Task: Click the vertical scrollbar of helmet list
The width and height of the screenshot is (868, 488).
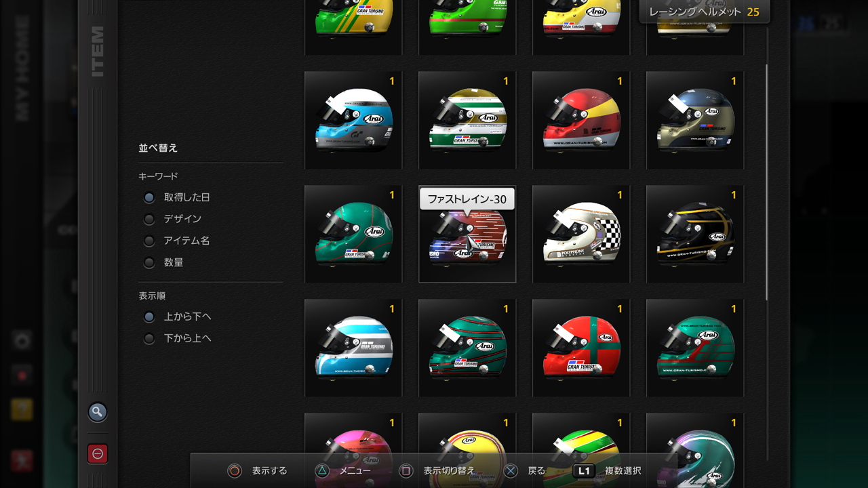Action: pos(767,182)
